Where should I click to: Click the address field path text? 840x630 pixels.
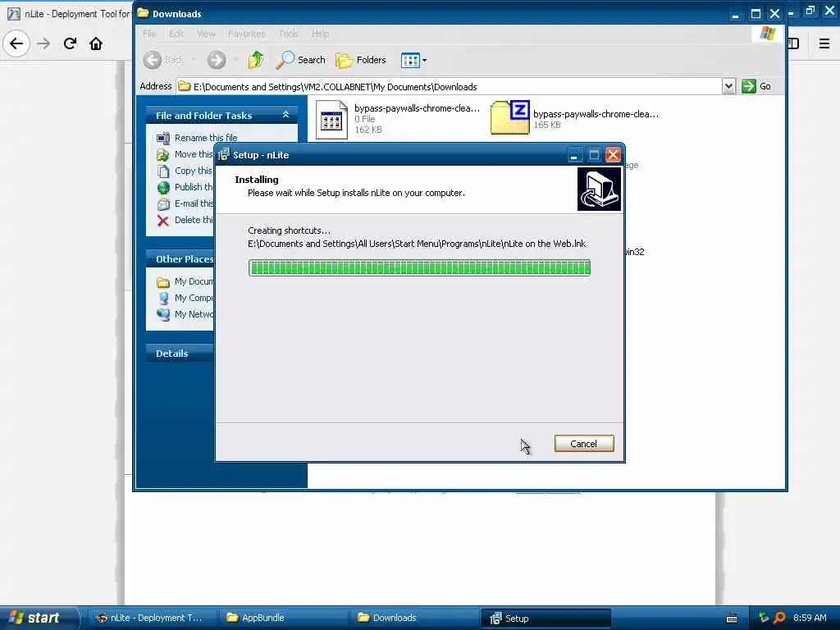(x=336, y=87)
